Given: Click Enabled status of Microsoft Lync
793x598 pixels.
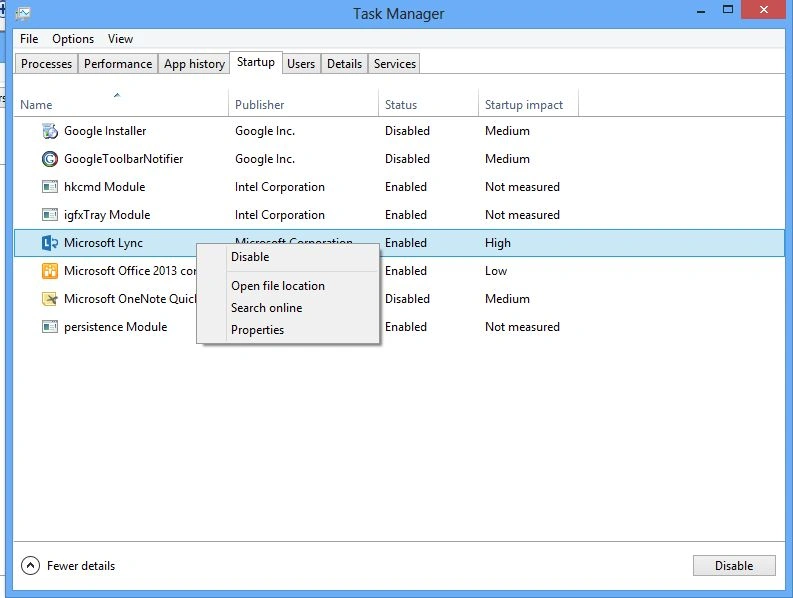Looking at the screenshot, I should [x=406, y=243].
